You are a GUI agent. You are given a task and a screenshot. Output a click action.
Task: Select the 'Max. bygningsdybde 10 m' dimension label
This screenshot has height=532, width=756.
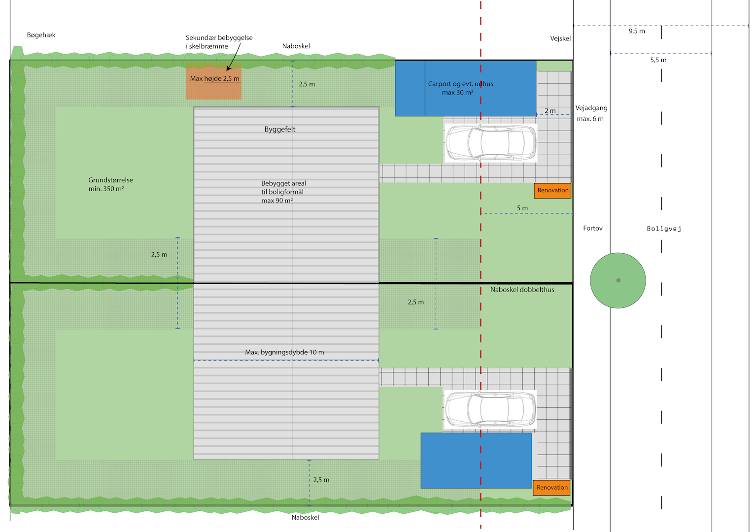coord(284,352)
